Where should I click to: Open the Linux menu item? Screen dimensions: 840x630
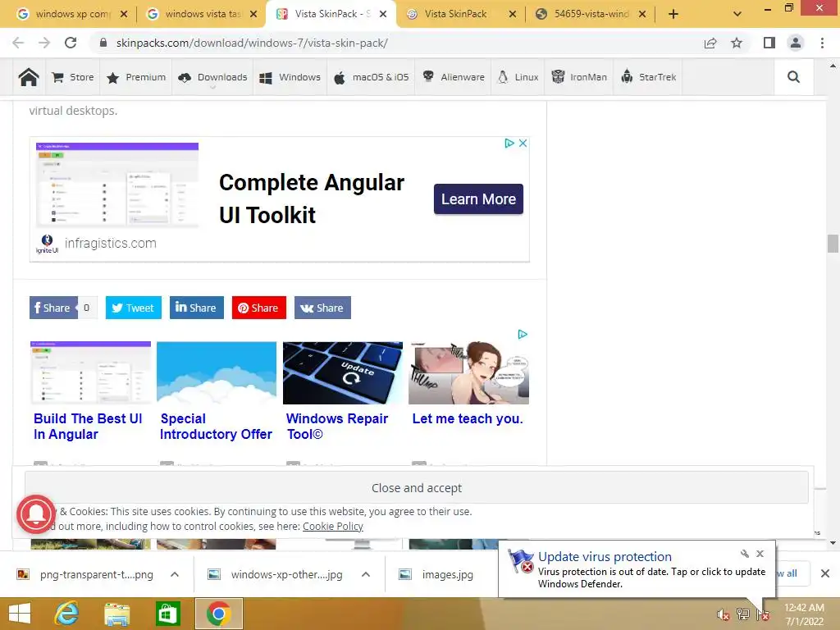pyautogui.click(x=518, y=77)
